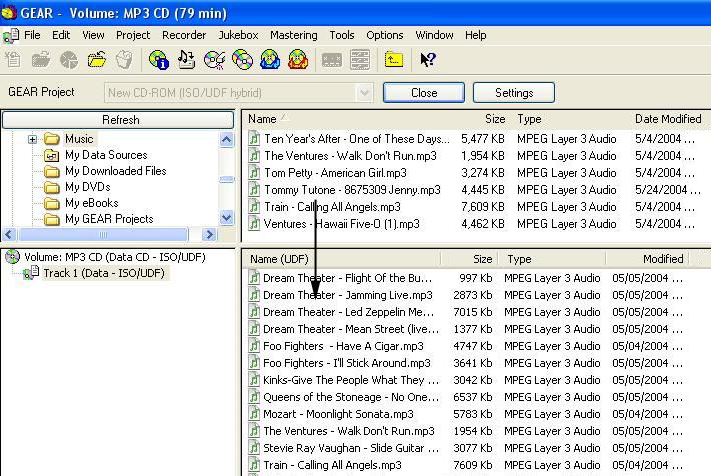711x476 pixels.
Task: Click the Volume MP3 CD disc icon
Action: pos(13,257)
